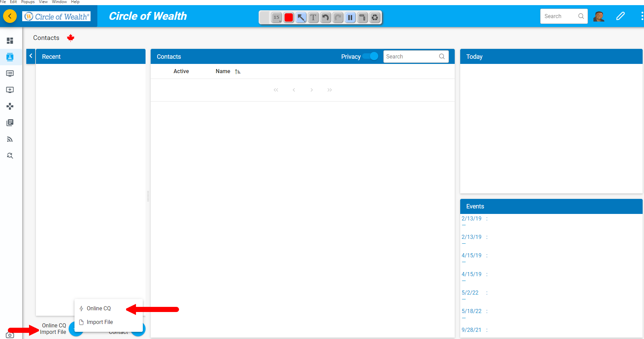Click the splitter handle beside Recent panel

tap(148, 196)
